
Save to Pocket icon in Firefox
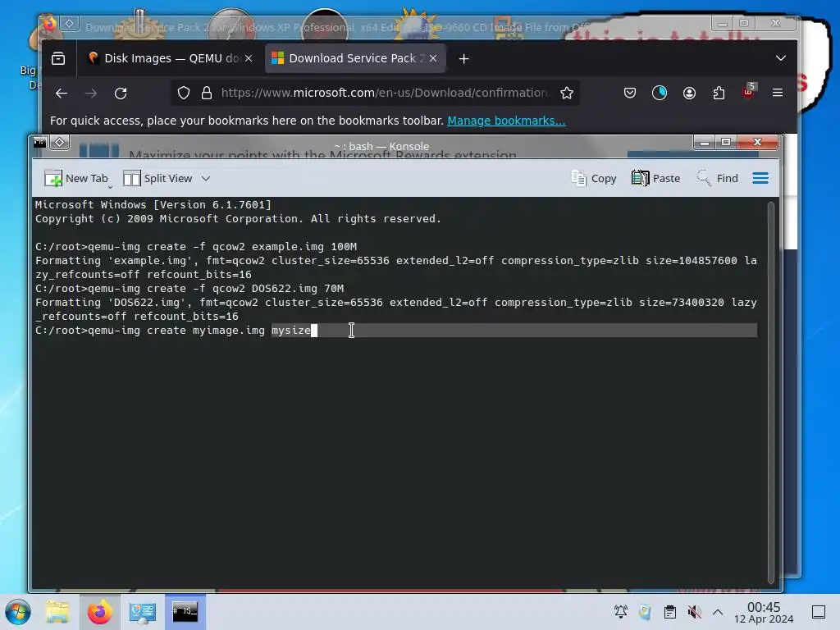pos(630,94)
